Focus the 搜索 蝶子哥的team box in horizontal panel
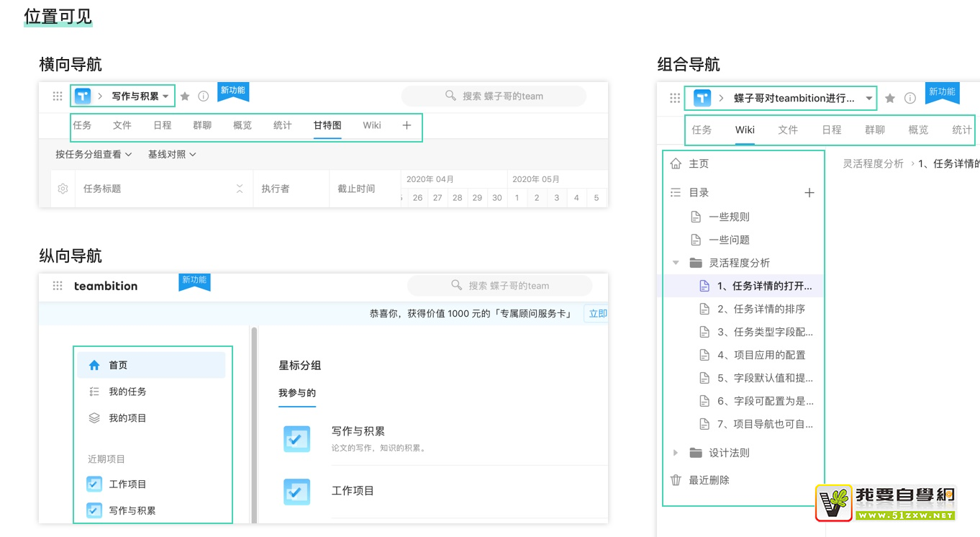 [x=494, y=96]
